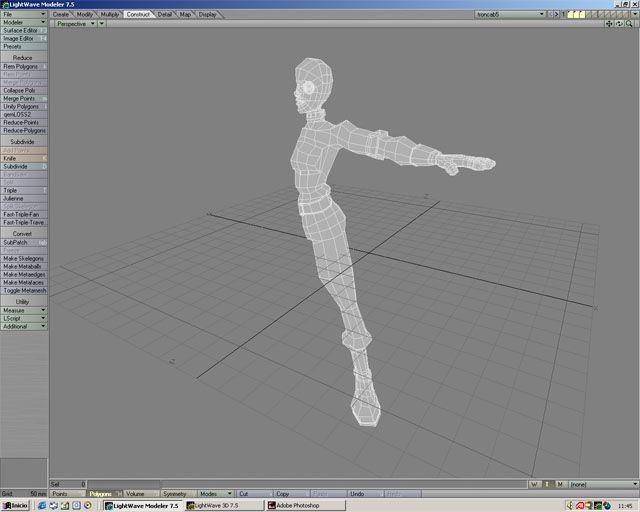This screenshot has height=512, width=640.
Task: Switch to LightWave 3D 7.5 taskbar window
Action: pyautogui.click(x=223, y=505)
